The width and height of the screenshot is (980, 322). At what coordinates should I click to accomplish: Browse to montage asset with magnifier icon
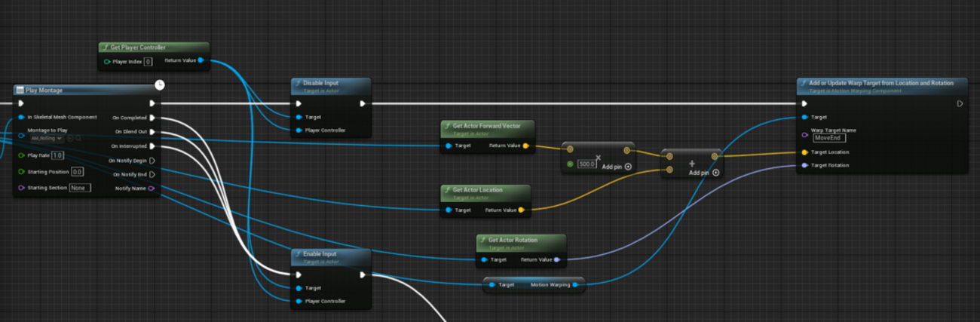(x=79, y=139)
